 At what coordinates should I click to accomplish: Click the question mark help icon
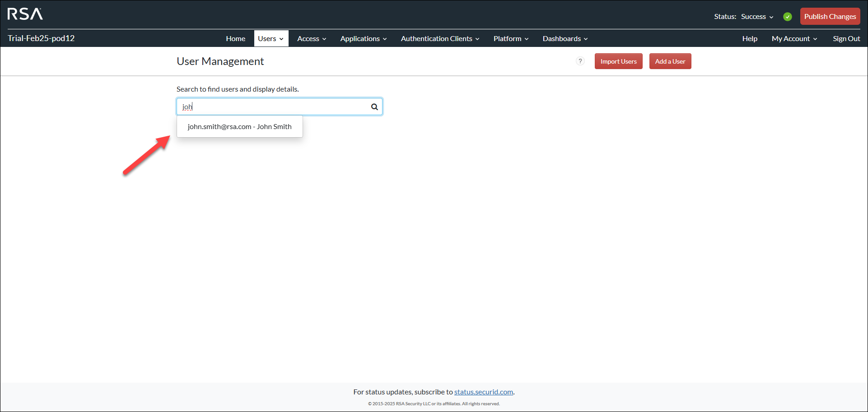(x=580, y=61)
